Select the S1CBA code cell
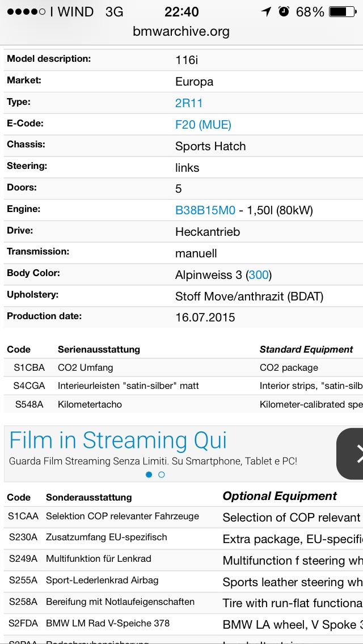 [29, 367]
